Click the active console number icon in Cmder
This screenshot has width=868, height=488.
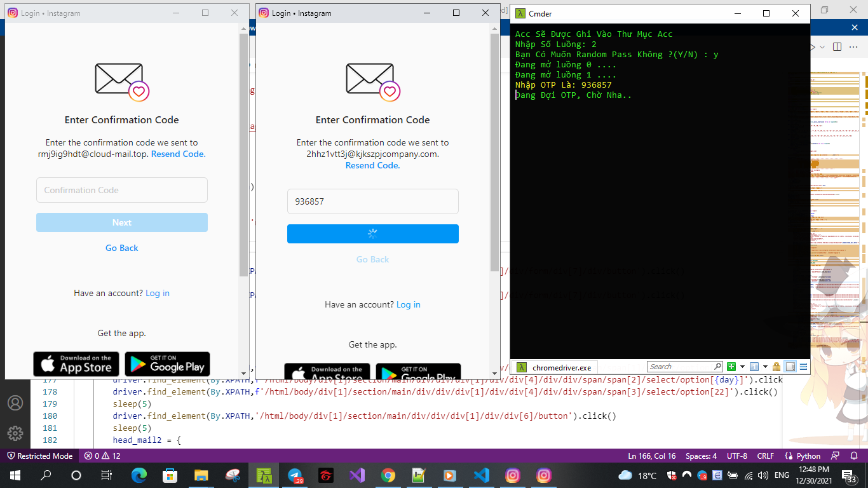point(754,367)
